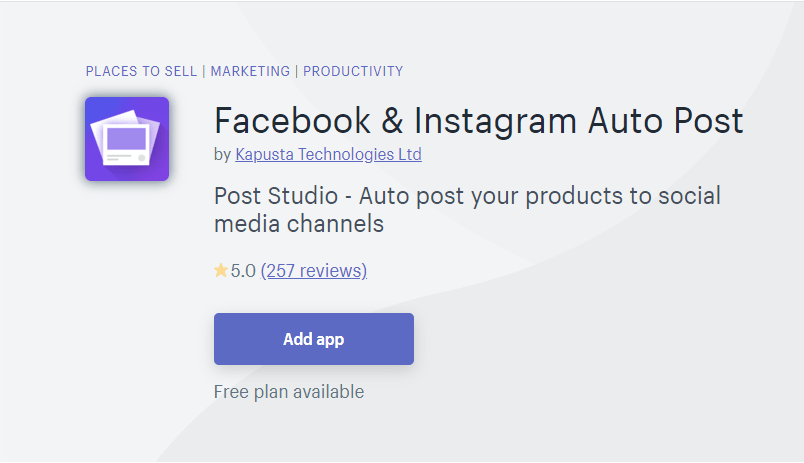Open the MARKETING category link
The width and height of the screenshot is (804, 463).
click(x=250, y=71)
